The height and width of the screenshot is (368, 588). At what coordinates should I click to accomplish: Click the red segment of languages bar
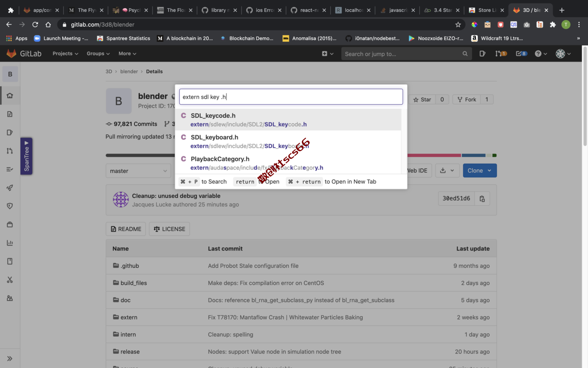(x=434, y=155)
